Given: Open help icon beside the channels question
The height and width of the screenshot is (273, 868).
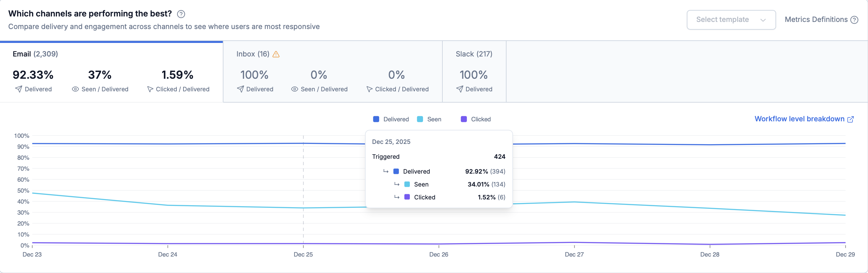Looking at the screenshot, I should 181,14.
